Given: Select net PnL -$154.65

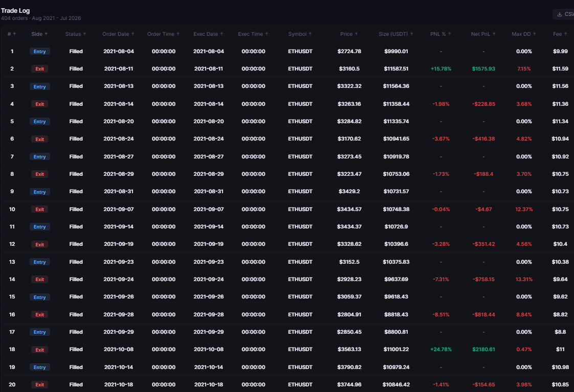Looking at the screenshot, I should click(x=483, y=385).
